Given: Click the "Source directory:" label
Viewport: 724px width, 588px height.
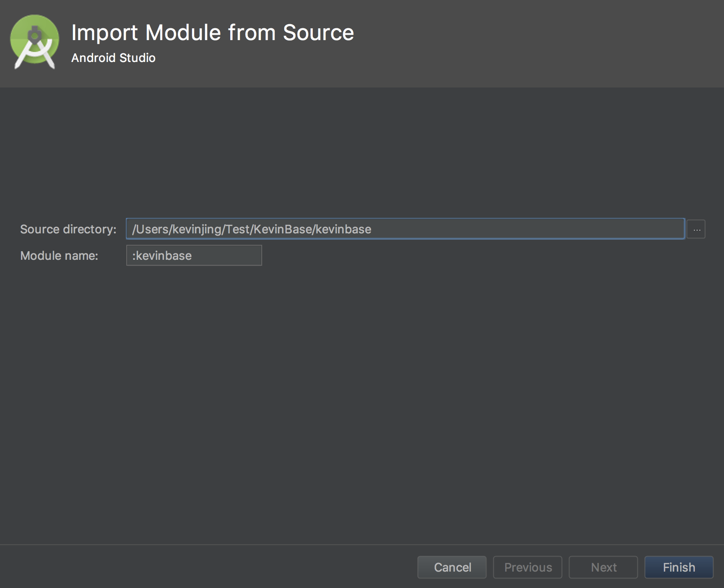Looking at the screenshot, I should [68, 229].
